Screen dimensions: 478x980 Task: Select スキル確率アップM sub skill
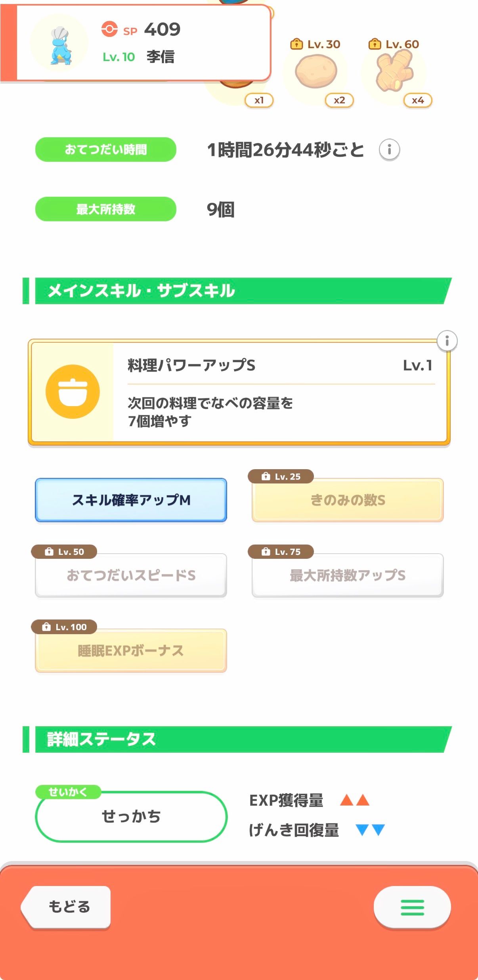[x=131, y=500]
